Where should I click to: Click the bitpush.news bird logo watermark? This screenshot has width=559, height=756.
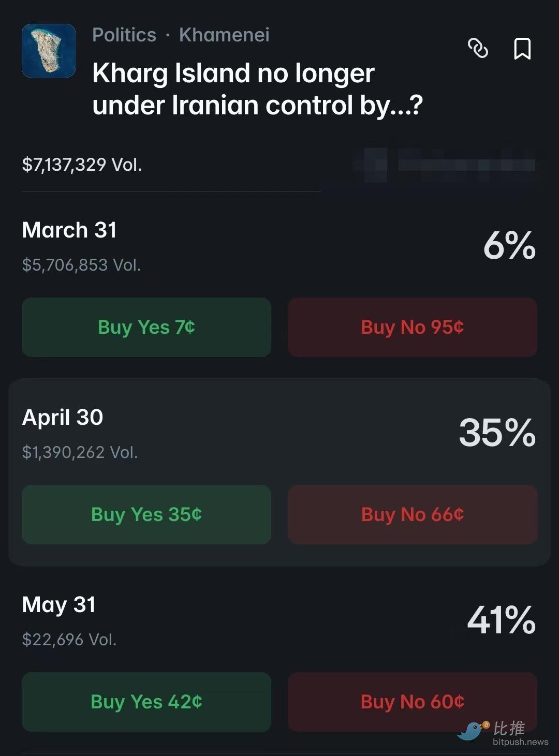pyautogui.click(x=473, y=731)
